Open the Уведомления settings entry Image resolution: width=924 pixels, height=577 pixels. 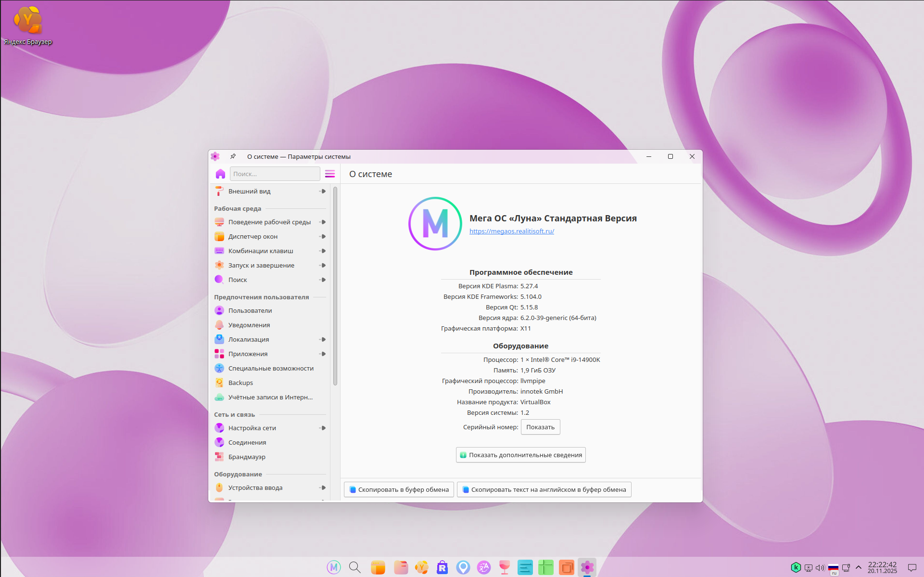click(x=249, y=325)
